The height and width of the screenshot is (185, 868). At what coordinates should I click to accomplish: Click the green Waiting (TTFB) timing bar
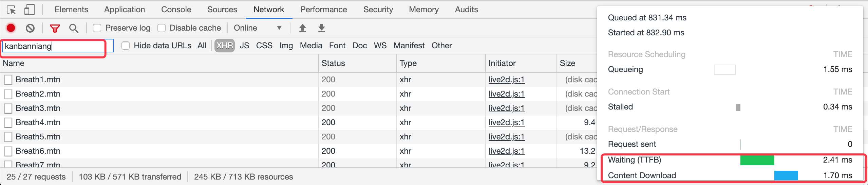pos(757,160)
